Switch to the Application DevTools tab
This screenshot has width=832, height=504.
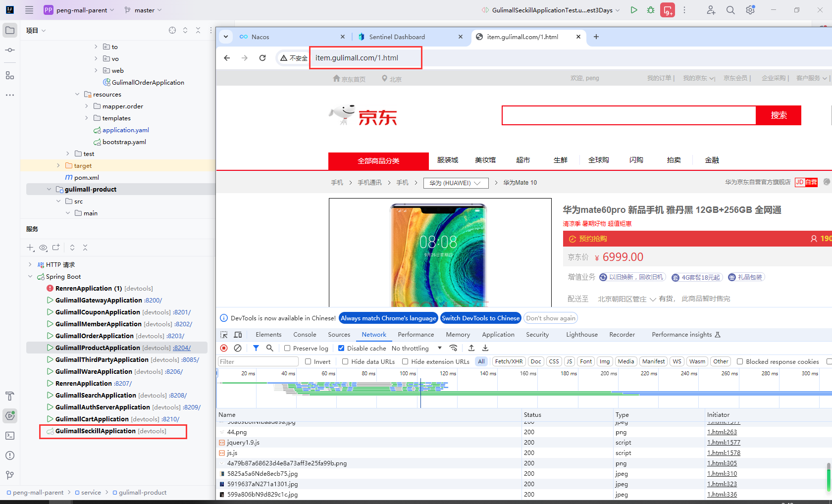click(498, 335)
